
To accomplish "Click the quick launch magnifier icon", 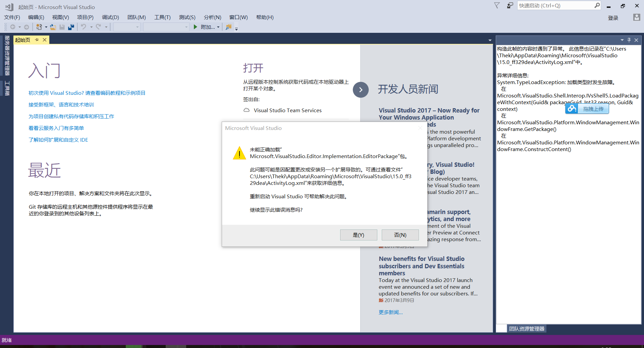I will point(597,5).
